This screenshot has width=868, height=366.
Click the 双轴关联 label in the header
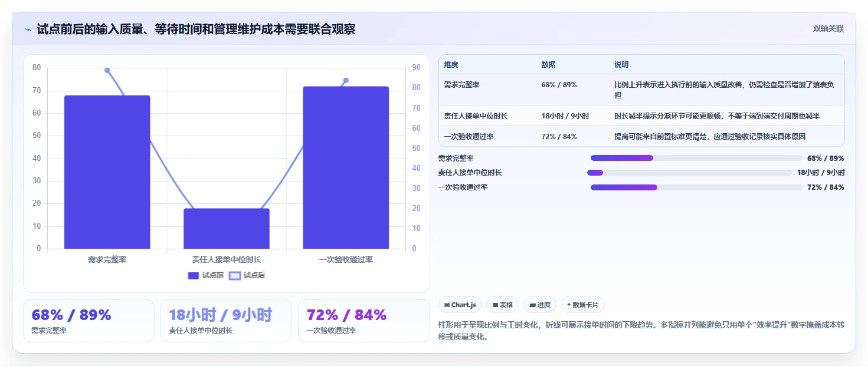[828, 29]
